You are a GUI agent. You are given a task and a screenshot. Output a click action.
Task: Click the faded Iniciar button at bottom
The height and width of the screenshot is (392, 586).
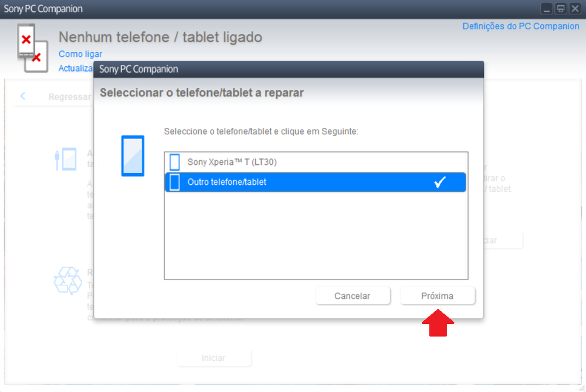(214, 358)
